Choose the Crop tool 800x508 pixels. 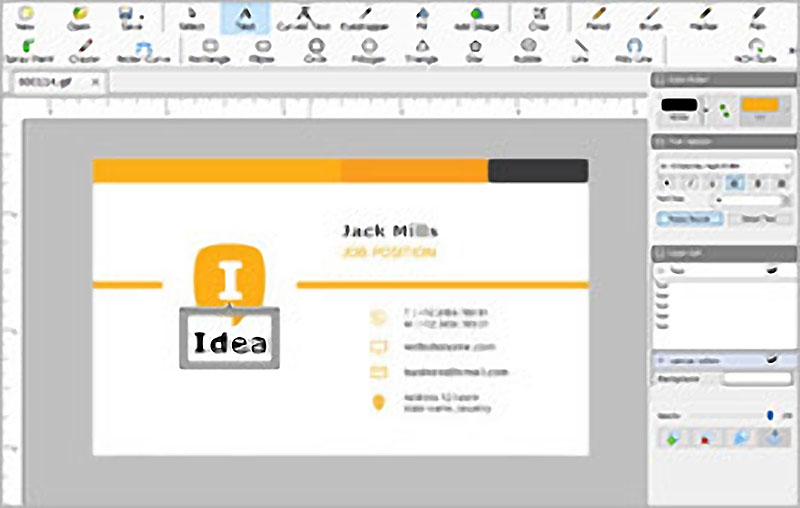point(539,18)
